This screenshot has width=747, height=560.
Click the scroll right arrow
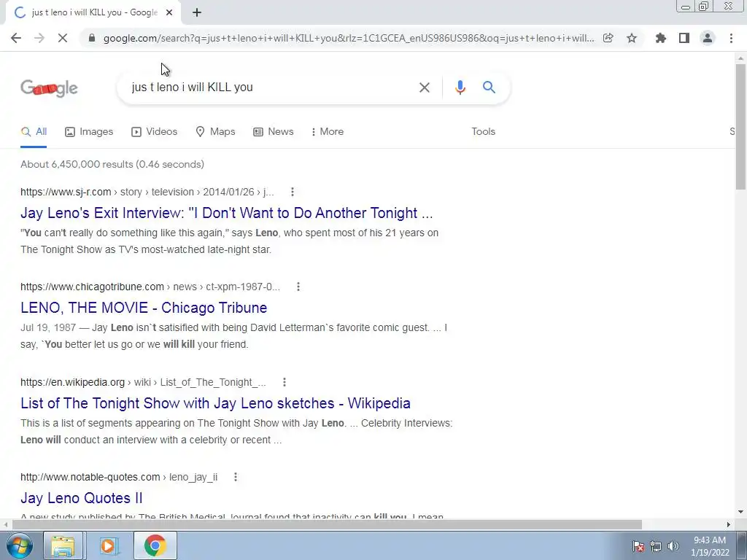(x=729, y=524)
